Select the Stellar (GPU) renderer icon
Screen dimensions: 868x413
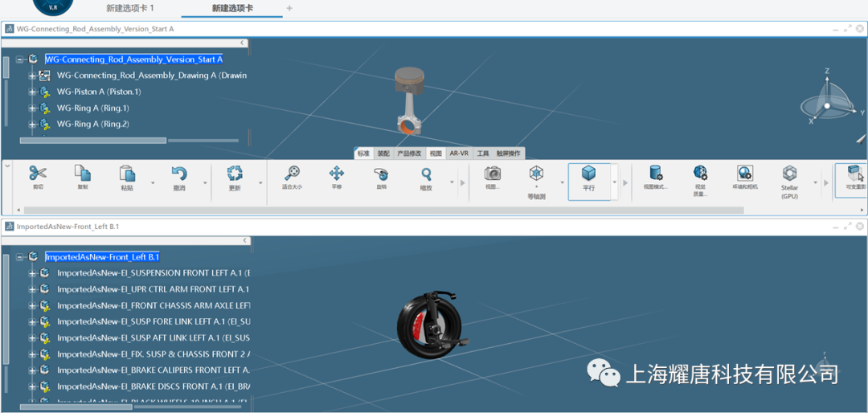click(789, 174)
